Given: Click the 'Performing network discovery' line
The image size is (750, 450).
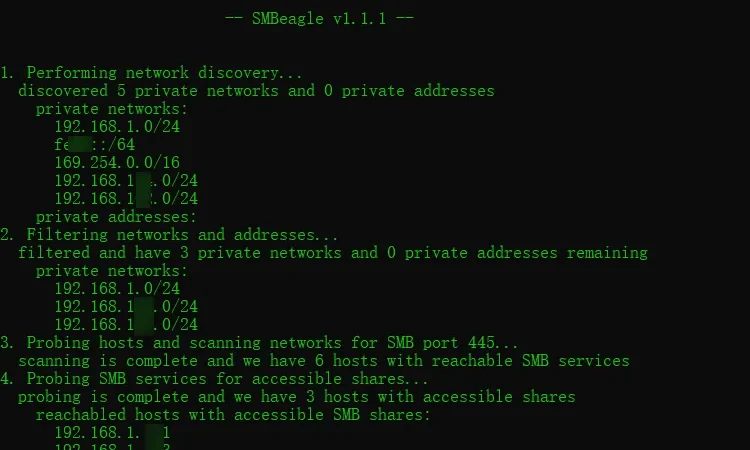Looking at the screenshot, I should pyautogui.click(x=151, y=73).
